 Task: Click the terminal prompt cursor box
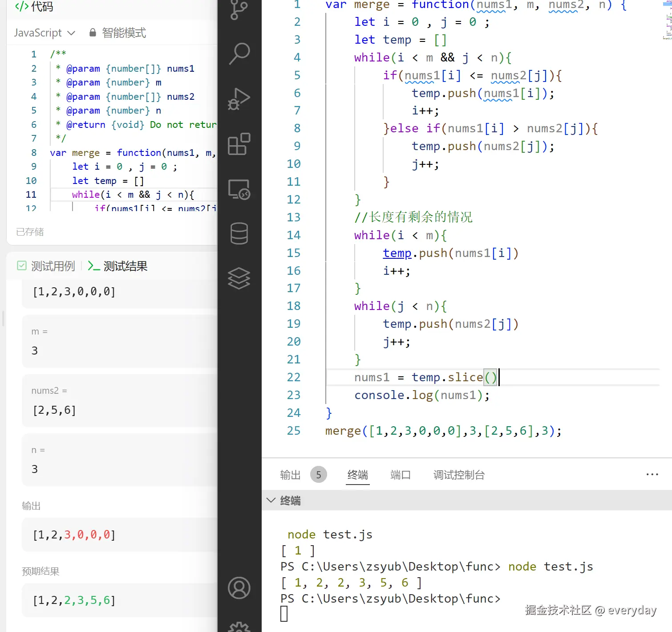pyautogui.click(x=284, y=614)
